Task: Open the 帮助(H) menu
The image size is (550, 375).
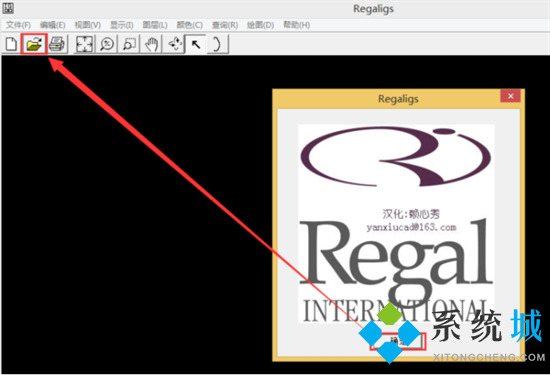Action: (x=297, y=25)
